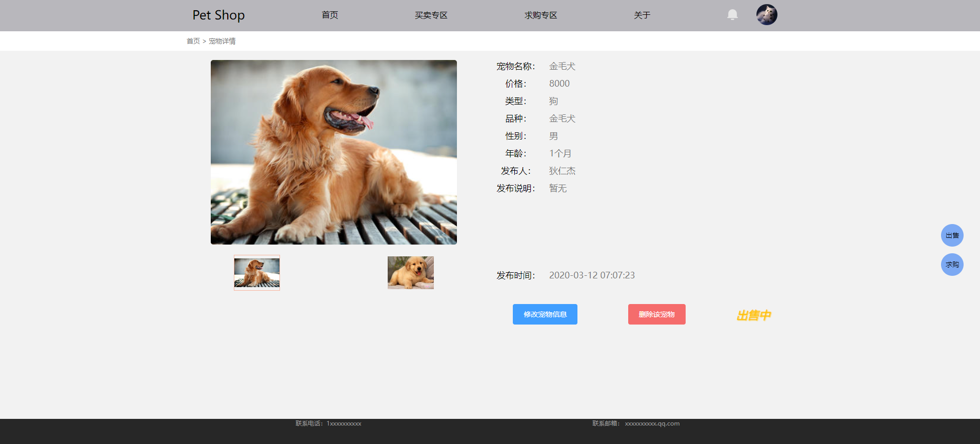Select the puppy thumbnail image
This screenshot has width=980, height=444.
[410, 273]
